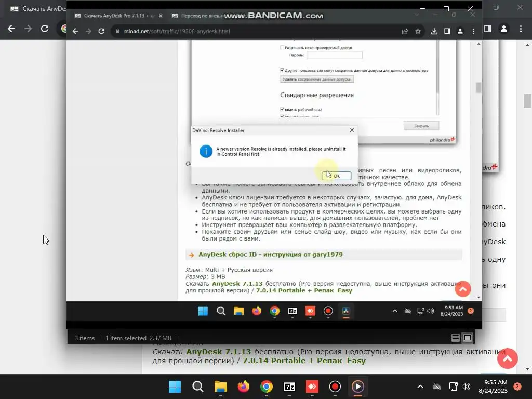Untick 'Другие пользователи могут сохранять данные допуска' checkbox

click(x=282, y=70)
